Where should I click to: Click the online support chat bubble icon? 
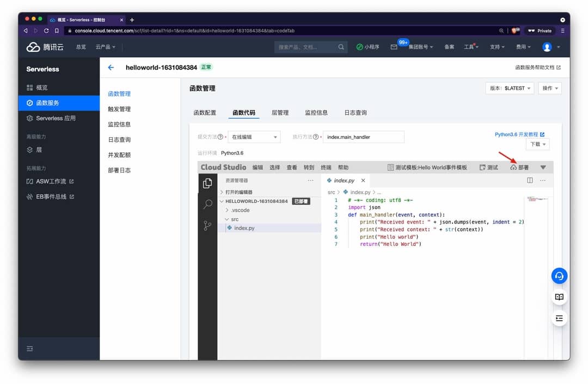click(559, 276)
